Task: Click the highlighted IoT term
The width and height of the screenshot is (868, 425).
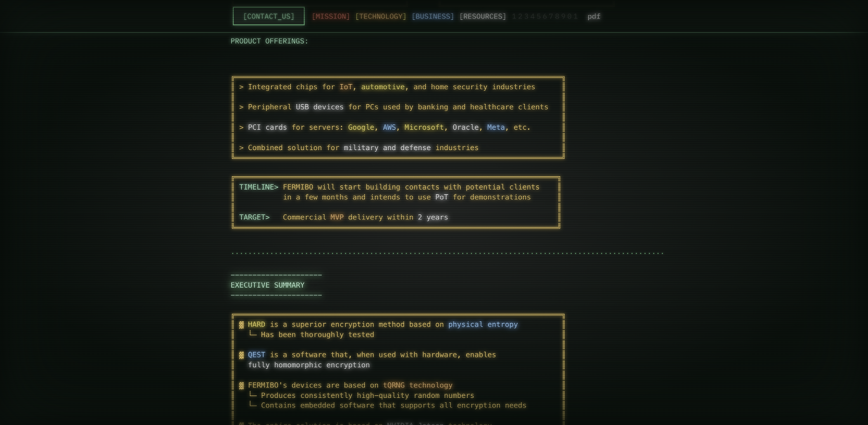Action: (346, 87)
